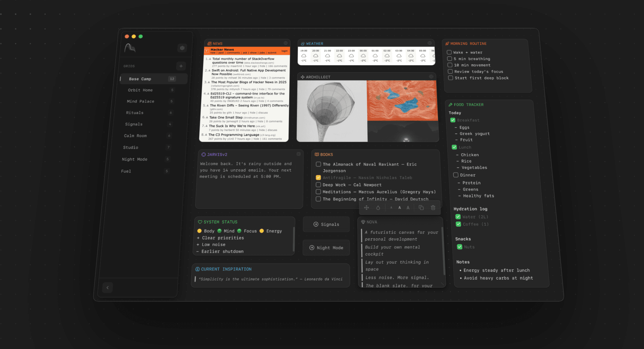Choose the medium font size A
The height and width of the screenshot is (349, 644).
400,208
